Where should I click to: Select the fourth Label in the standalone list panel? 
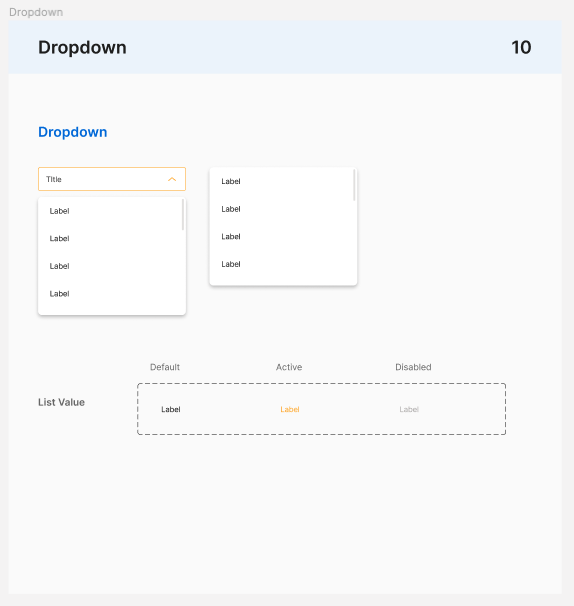point(231,264)
